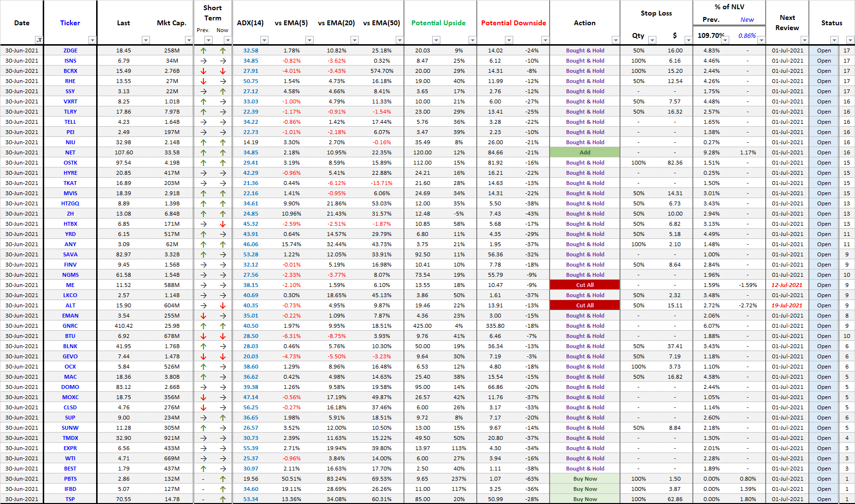Viewport: 855px width, 504px height.
Task: Select the green Add action cell for NET
Action: click(585, 152)
